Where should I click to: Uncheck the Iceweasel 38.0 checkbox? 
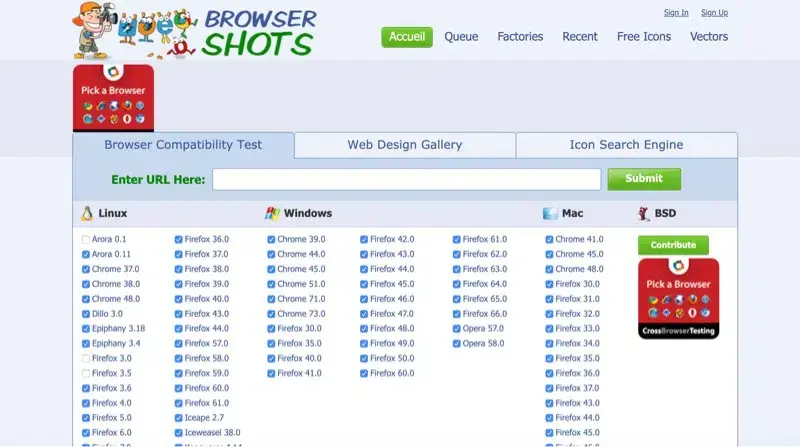(179, 433)
